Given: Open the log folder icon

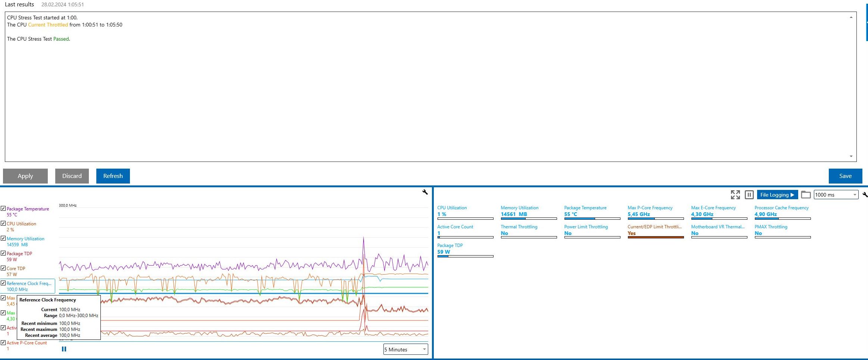Looking at the screenshot, I should (806, 195).
